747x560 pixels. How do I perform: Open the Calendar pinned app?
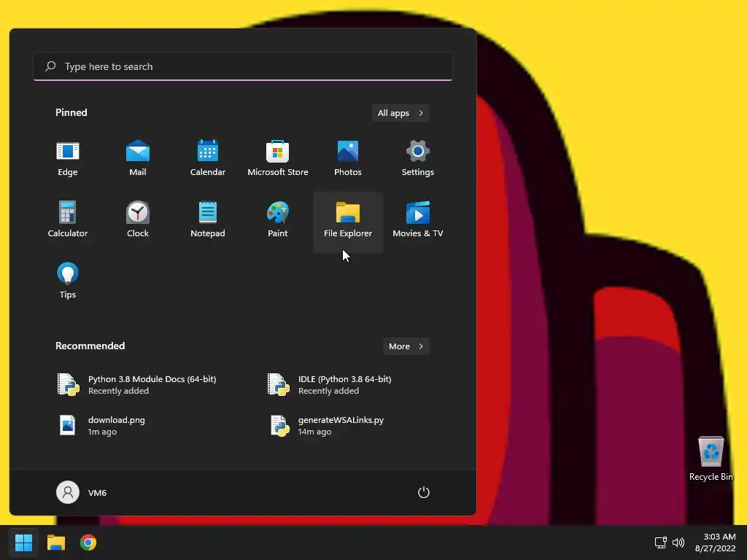(208, 160)
